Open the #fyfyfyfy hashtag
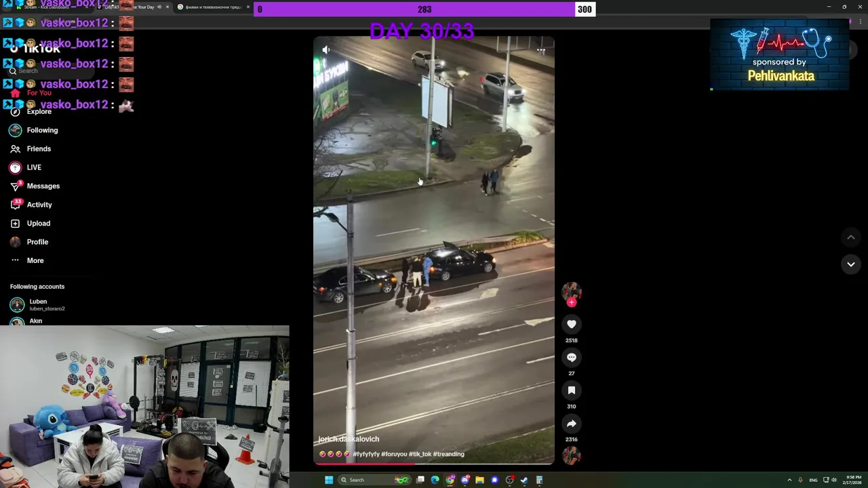Image resolution: width=868 pixels, height=488 pixels. (x=366, y=454)
